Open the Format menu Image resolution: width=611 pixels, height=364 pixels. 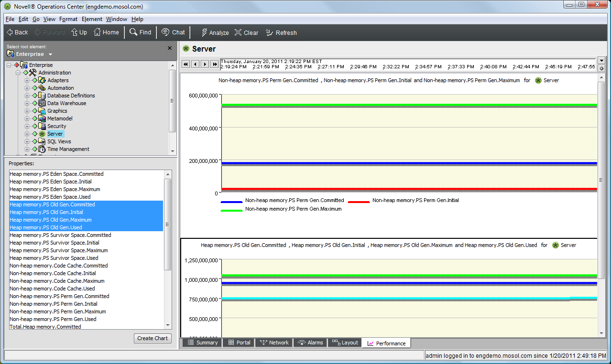pyautogui.click(x=68, y=19)
